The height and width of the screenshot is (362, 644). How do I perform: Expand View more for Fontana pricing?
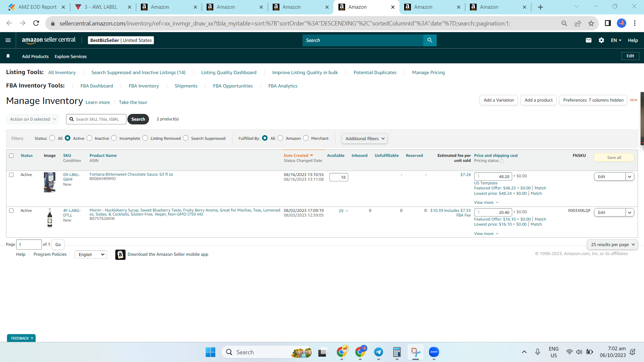coord(486,202)
